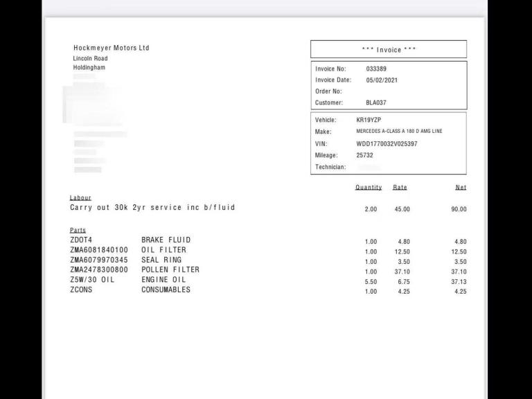
Task: Select the mileage value 25732
Action: tap(364, 155)
